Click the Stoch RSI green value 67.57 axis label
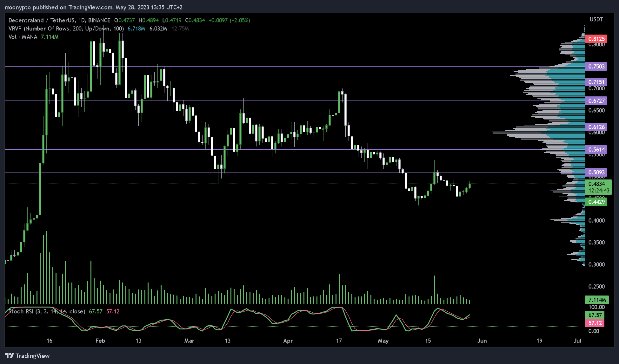 click(x=595, y=315)
